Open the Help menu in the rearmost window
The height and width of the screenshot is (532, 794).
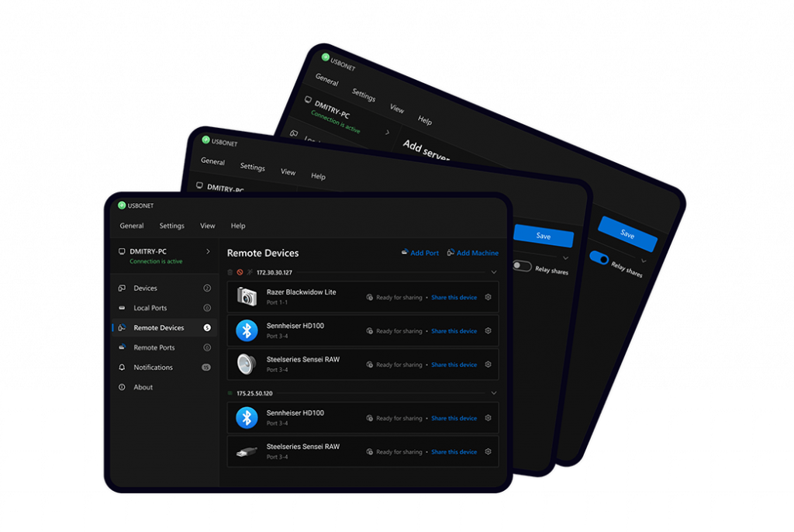pyautogui.click(x=425, y=120)
